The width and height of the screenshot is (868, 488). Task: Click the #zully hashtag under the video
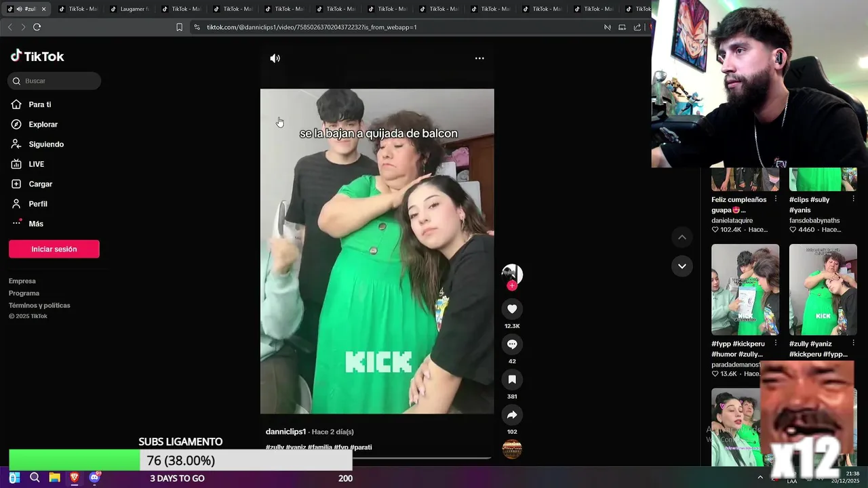pos(275,447)
